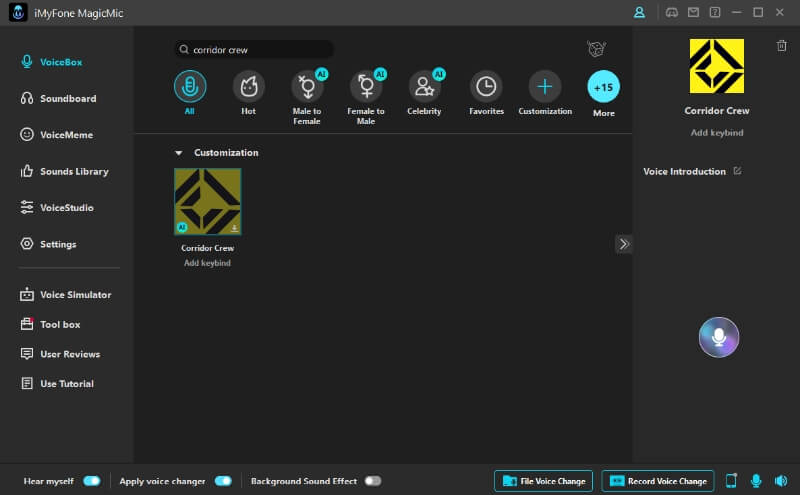Open File Voice Change

pos(543,481)
